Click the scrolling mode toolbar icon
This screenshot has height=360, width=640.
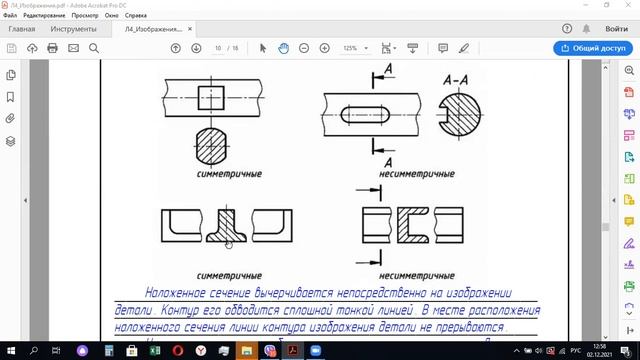pyautogui.click(x=413, y=48)
